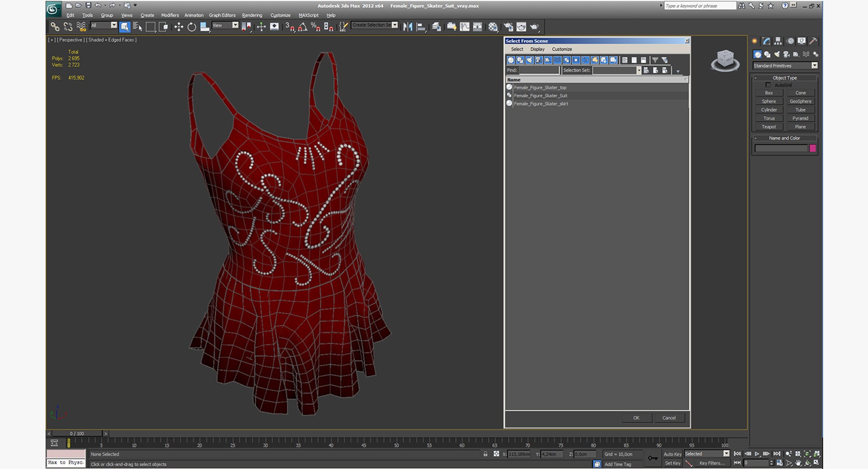
Task: Click the Teapot primitive button
Action: point(769,127)
